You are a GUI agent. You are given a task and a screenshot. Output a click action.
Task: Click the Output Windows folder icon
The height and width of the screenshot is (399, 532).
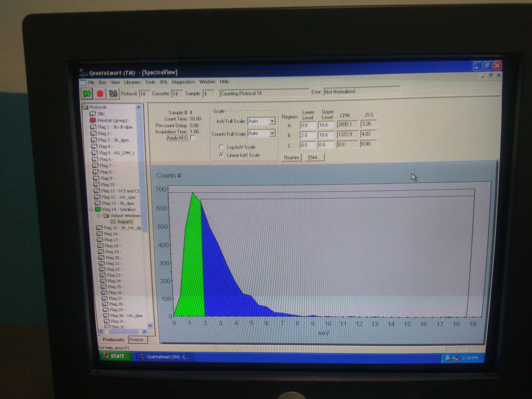[106, 215]
